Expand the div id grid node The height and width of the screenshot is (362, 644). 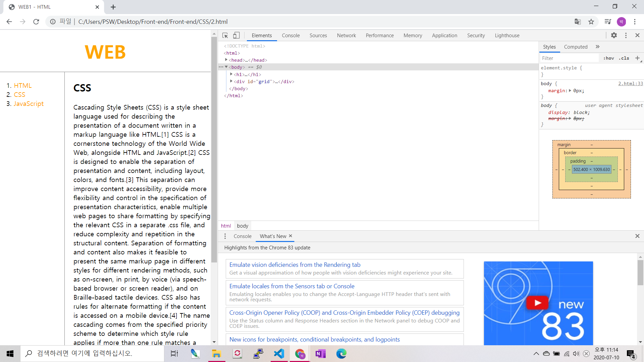(231, 81)
